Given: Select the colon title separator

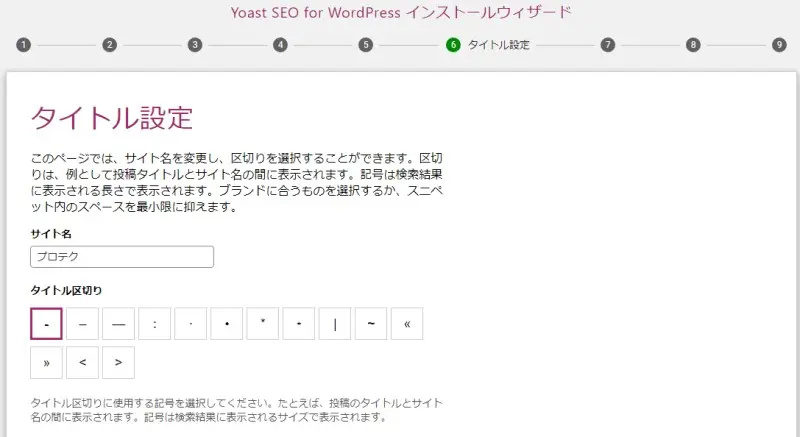Looking at the screenshot, I should (155, 324).
